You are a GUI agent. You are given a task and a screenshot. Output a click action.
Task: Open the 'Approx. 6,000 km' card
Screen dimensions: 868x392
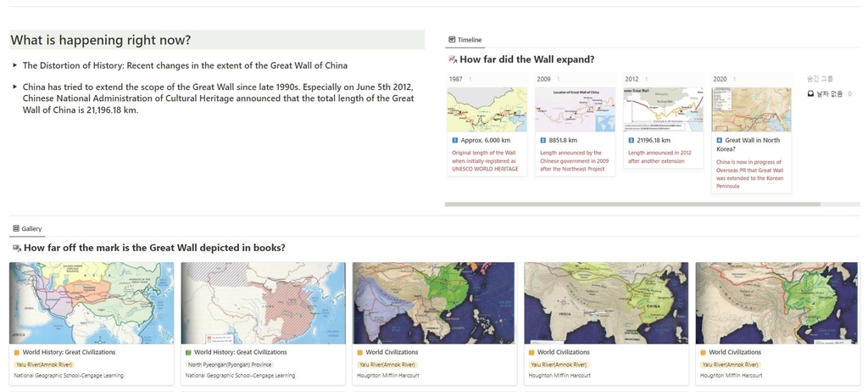[486, 140]
